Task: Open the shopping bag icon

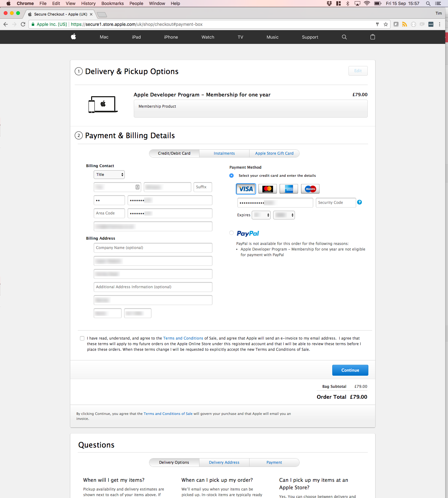Action: [x=373, y=37]
